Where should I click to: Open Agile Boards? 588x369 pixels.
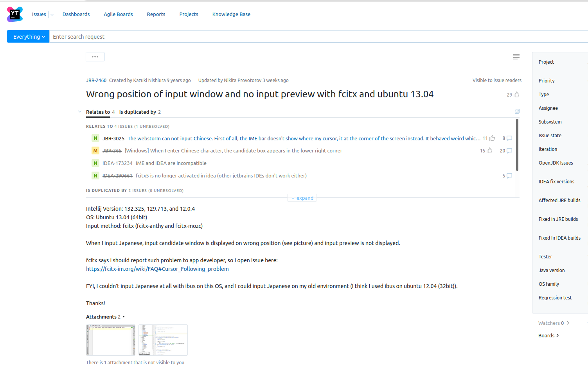click(118, 14)
